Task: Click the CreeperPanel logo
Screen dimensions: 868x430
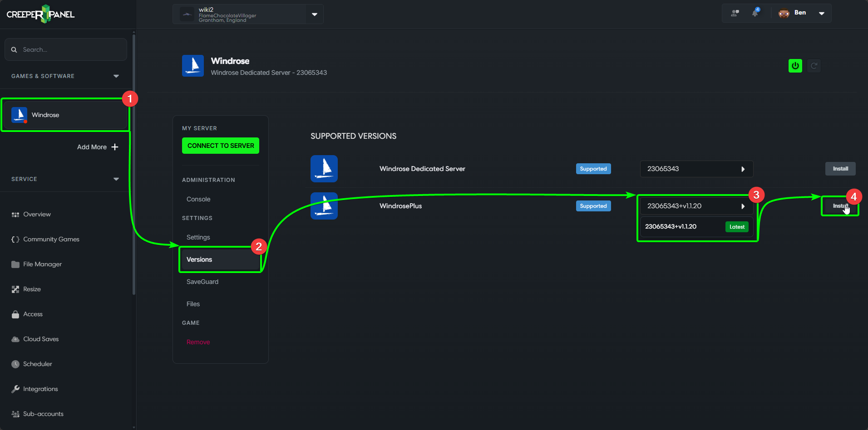Action: pyautogui.click(x=40, y=14)
